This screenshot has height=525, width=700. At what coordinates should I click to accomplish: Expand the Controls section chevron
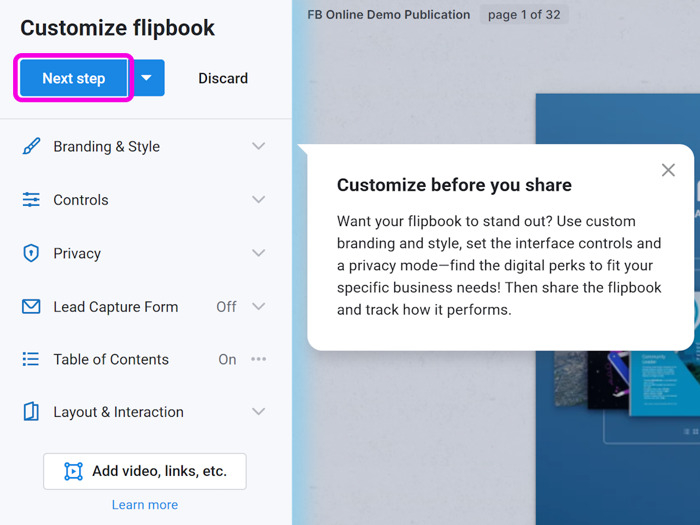(258, 199)
